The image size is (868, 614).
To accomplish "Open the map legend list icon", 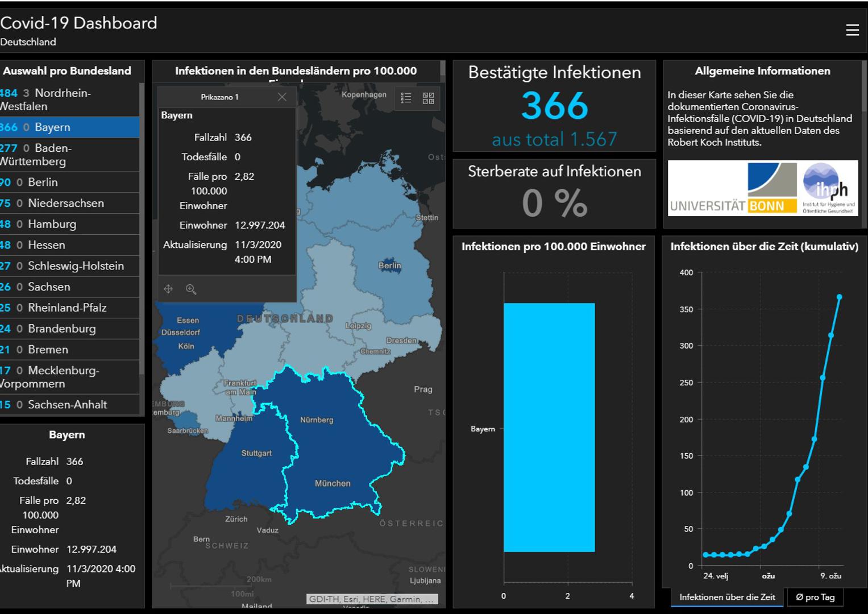I will [406, 98].
